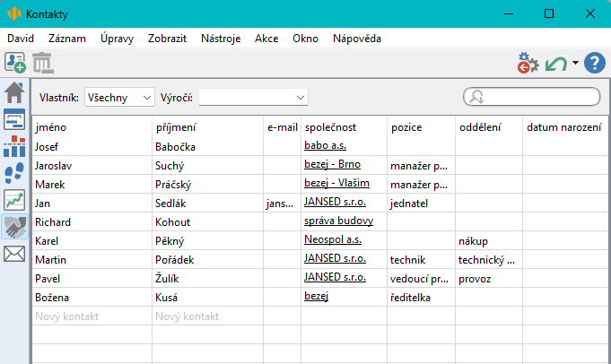Viewport: 611px width, 364px height.
Task: Open the Neospol a.s. company link
Action: tap(332, 240)
